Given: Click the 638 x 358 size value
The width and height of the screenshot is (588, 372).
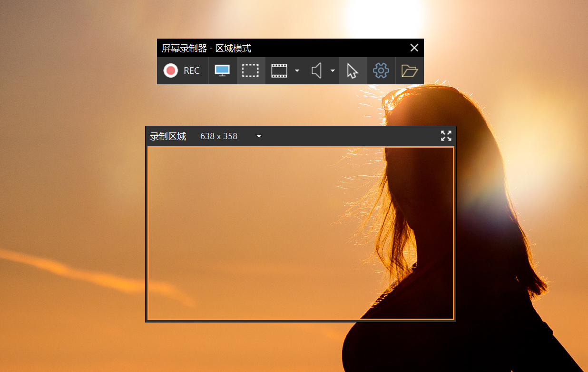Looking at the screenshot, I should pyautogui.click(x=219, y=136).
